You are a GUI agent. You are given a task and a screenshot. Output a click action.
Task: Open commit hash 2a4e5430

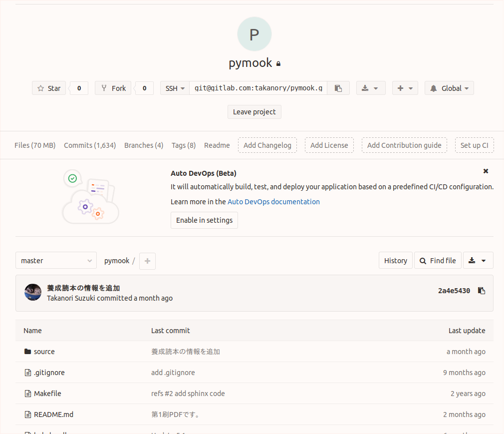[454, 291]
